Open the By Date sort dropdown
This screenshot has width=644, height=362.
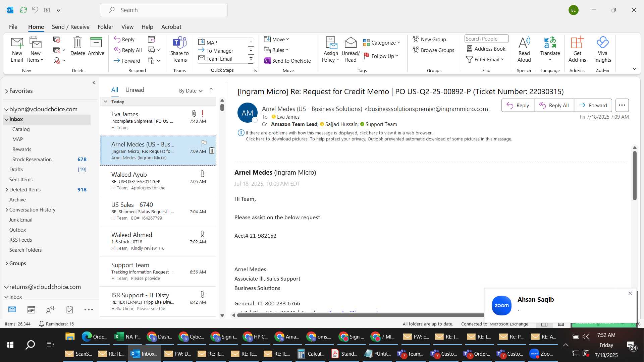click(191, 91)
